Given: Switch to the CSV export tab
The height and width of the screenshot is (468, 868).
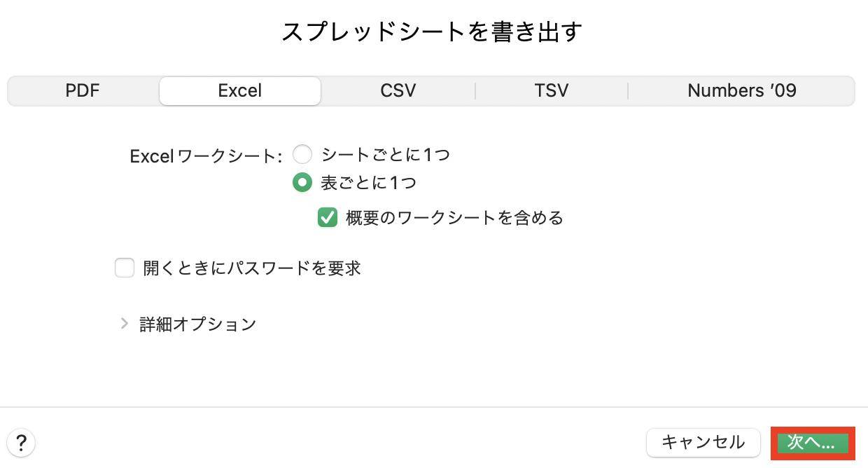Looking at the screenshot, I should coord(398,90).
